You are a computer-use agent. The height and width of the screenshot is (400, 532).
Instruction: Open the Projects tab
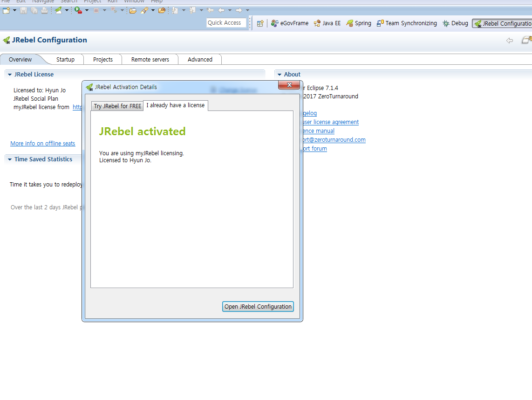tap(103, 60)
